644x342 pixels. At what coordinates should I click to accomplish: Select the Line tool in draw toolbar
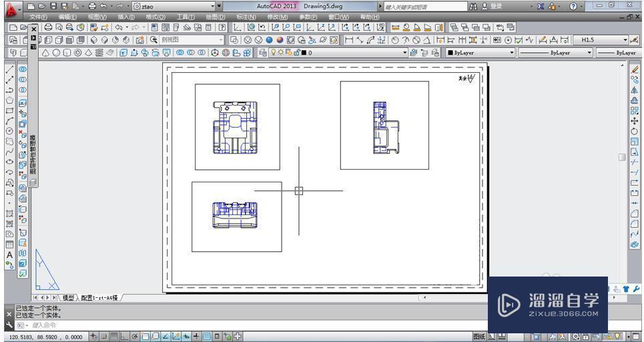[x=9, y=69]
